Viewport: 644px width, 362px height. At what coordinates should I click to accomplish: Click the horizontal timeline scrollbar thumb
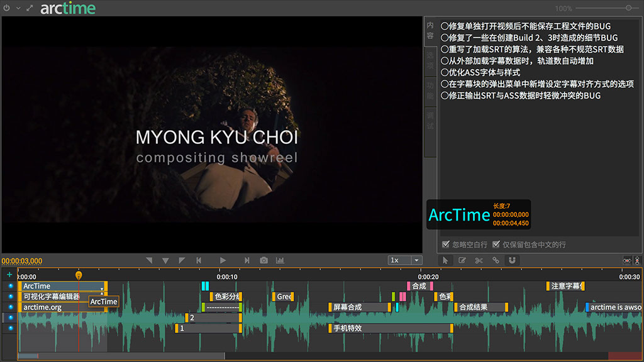(x=121, y=356)
